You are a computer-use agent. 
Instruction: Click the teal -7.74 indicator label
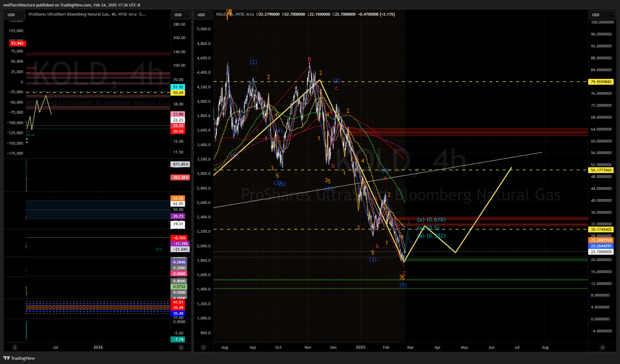pos(178,340)
